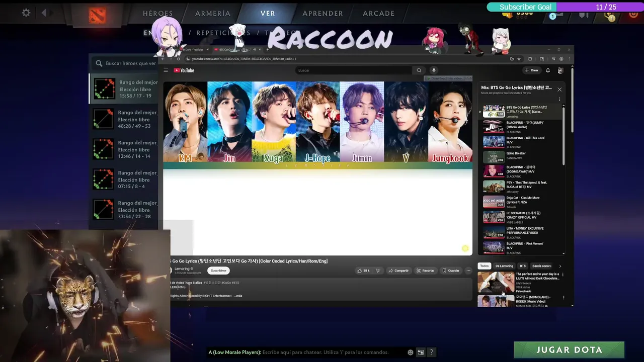Open Dota settings gear icon

pyautogui.click(x=26, y=13)
